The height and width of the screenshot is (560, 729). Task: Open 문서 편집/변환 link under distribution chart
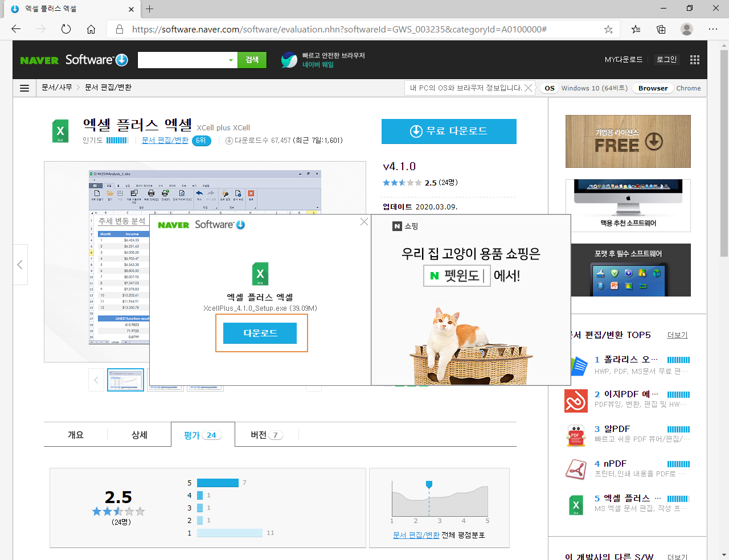tap(416, 535)
